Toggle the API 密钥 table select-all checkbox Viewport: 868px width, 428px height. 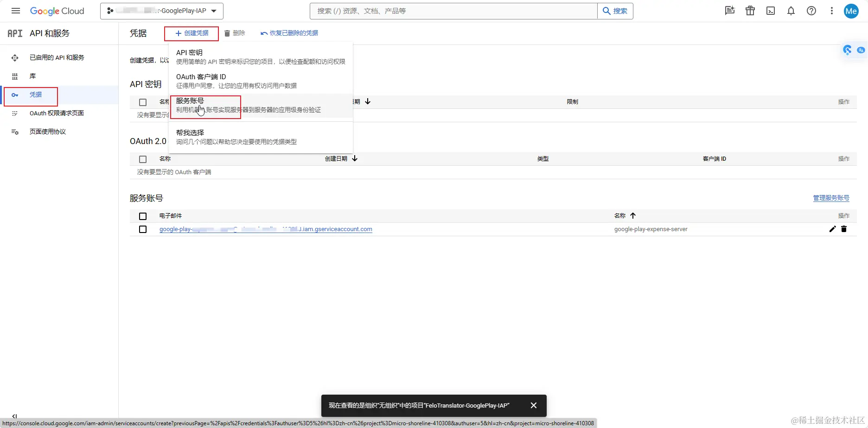(x=143, y=102)
